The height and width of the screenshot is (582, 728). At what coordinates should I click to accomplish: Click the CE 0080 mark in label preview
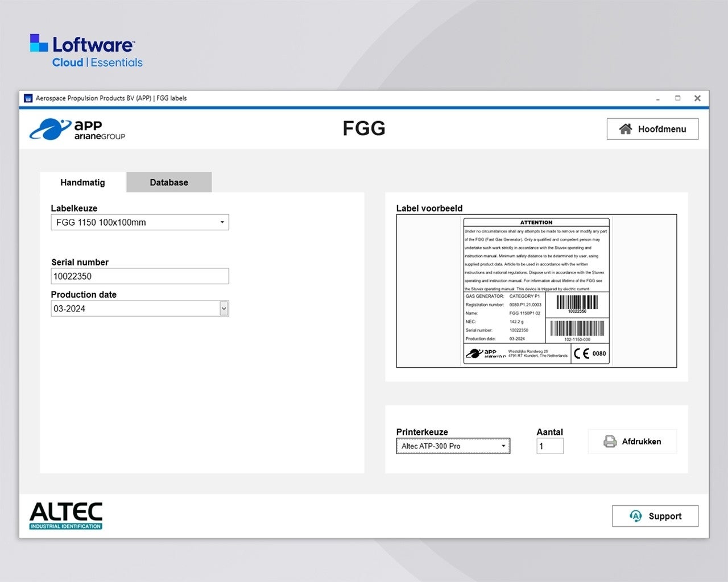click(590, 354)
